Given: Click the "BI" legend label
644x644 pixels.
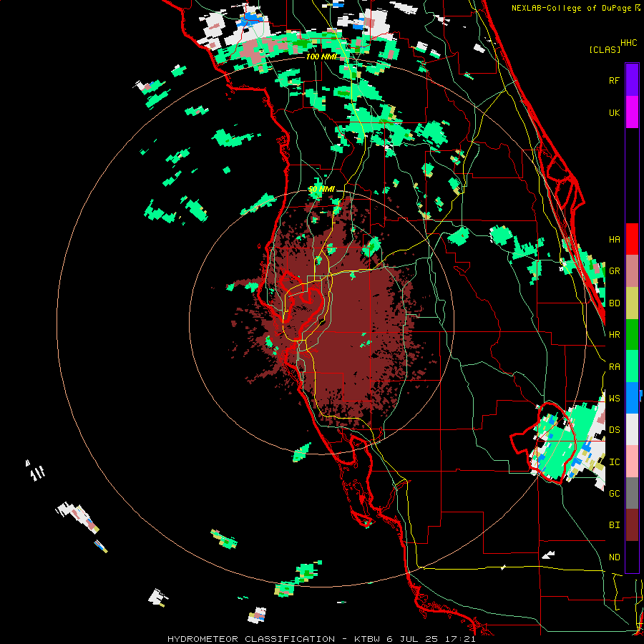Looking at the screenshot, I should 614,525.
